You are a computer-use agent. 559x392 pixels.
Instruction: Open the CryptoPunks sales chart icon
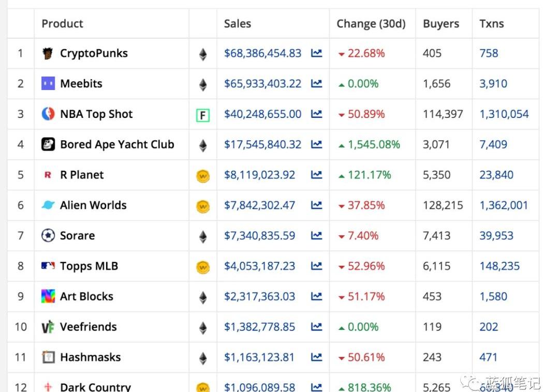[316, 53]
